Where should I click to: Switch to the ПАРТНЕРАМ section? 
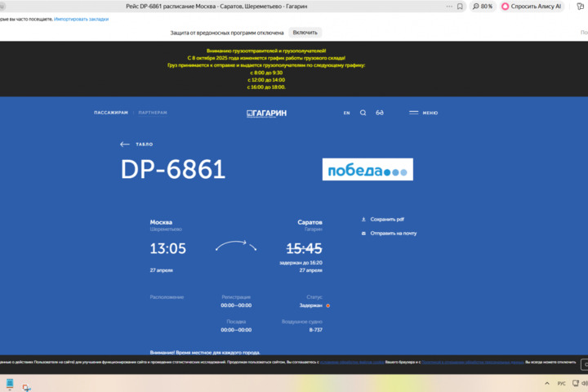[153, 113]
